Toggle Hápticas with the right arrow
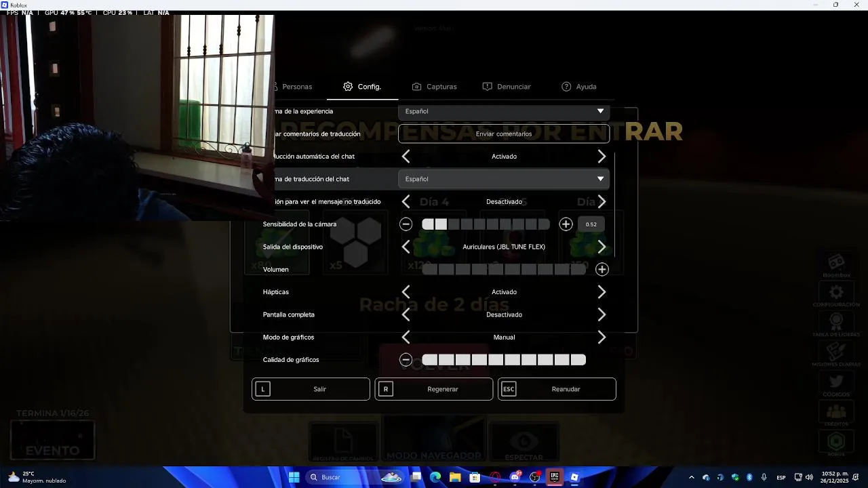The image size is (868, 488). click(601, 292)
